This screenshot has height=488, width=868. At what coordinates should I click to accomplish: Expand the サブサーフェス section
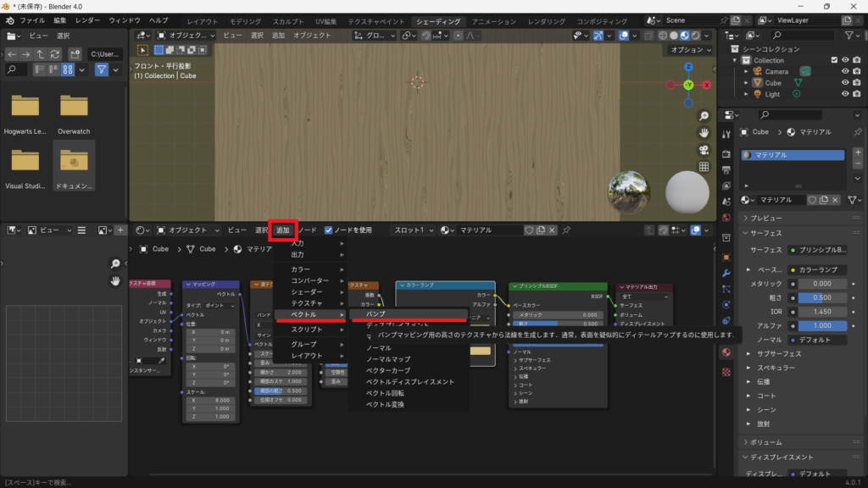pyautogui.click(x=748, y=353)
